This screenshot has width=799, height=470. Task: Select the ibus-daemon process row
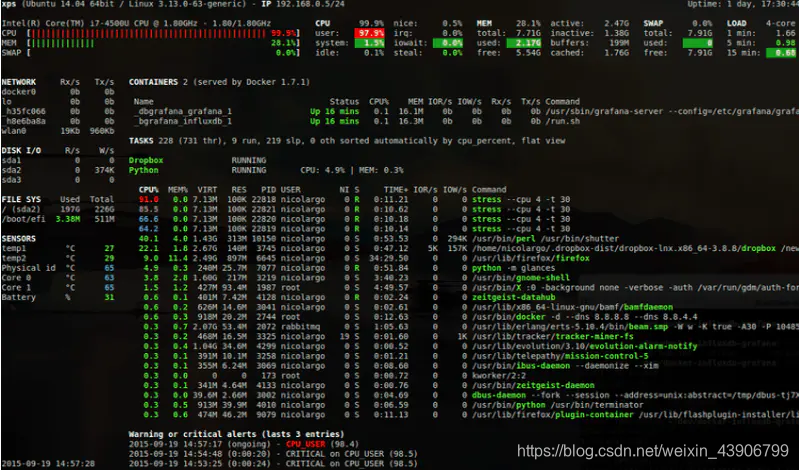point(398,365)
